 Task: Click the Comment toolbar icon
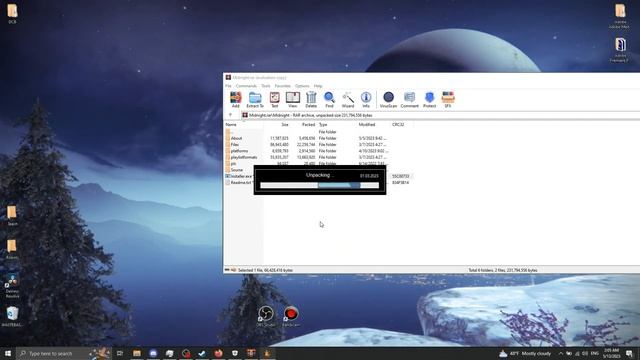coord(409,99)
